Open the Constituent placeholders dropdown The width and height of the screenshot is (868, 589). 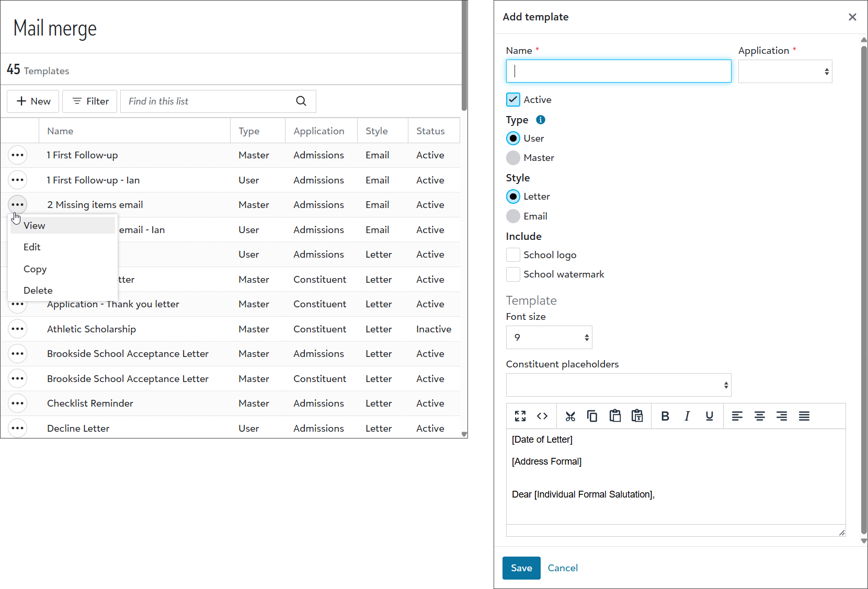[618, 385]
